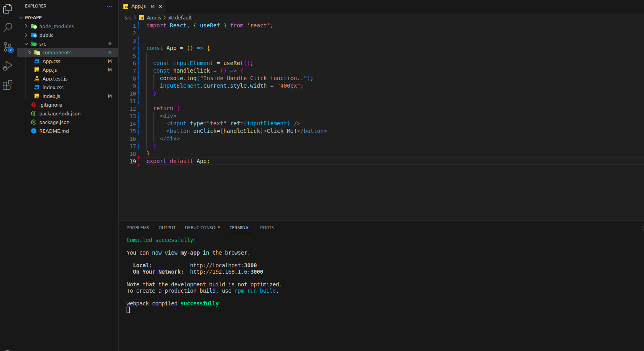Expand the components folder

[x=57, y=53]
